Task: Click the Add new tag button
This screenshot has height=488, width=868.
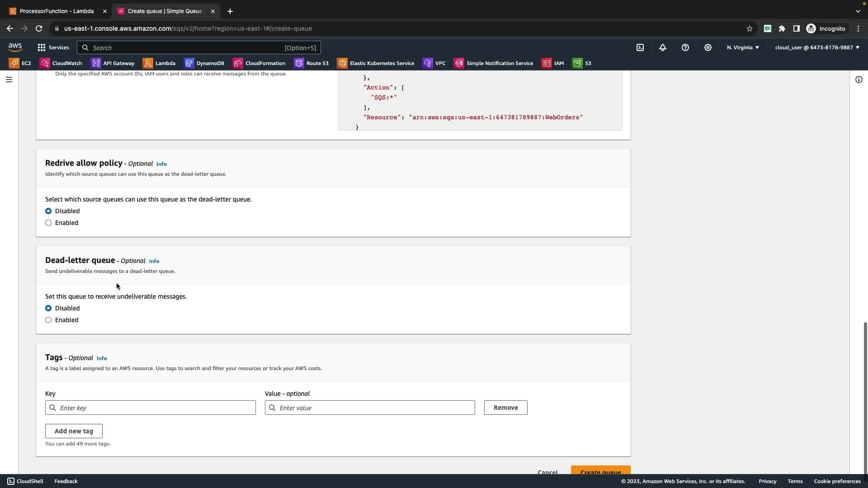Action: point(74,431)
